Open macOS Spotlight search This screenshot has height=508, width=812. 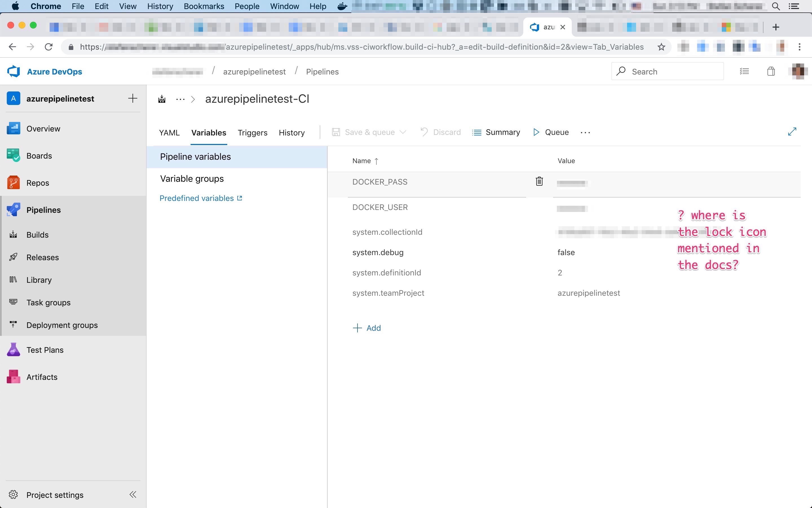[x=776, y=6]
